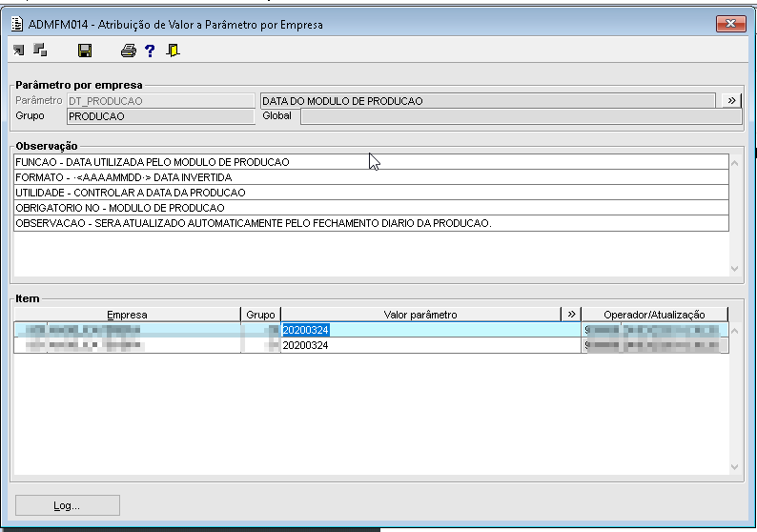Select OBSERVACAO observation line
757x532 pixels.
[371, 223]
